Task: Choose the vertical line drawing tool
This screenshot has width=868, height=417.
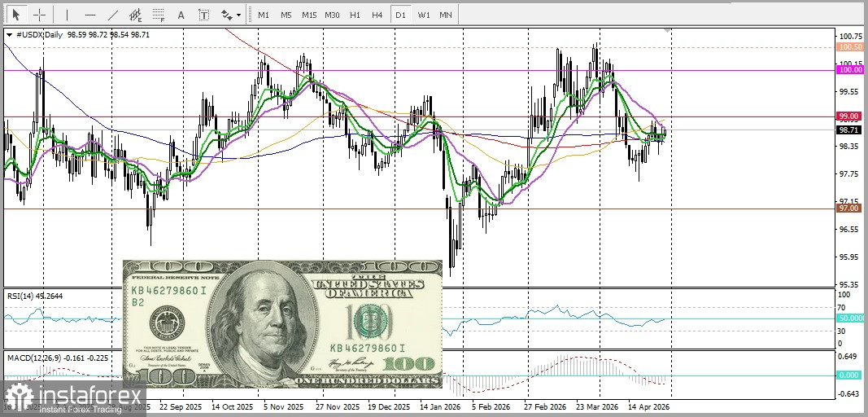Action: [x=68, y=15]
